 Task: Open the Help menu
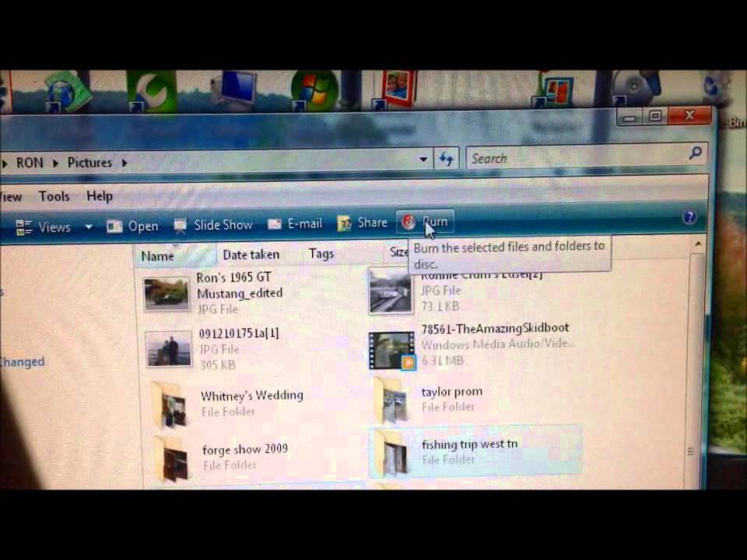(x=100, y=196)
